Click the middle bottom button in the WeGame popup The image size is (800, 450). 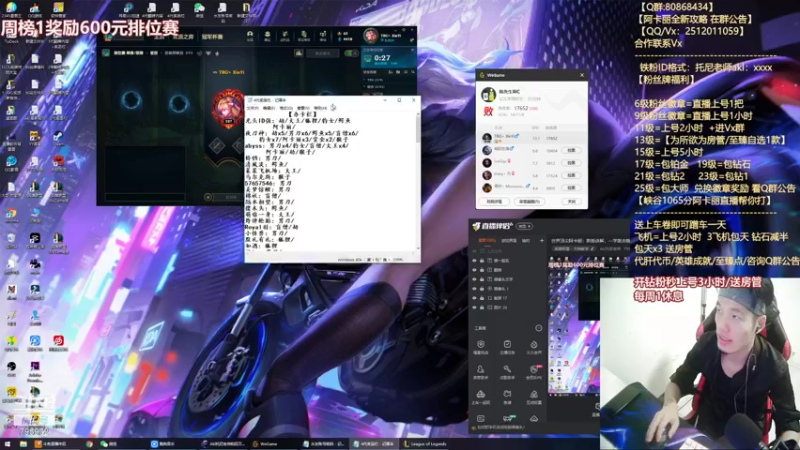(530, 202)
